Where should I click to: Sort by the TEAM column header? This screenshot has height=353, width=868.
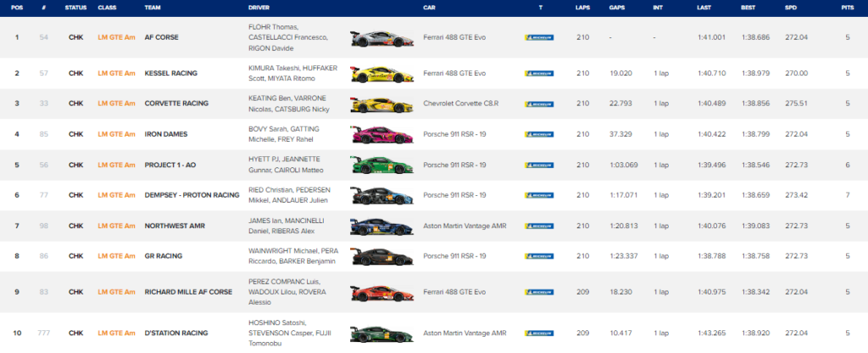click(153, 8)
